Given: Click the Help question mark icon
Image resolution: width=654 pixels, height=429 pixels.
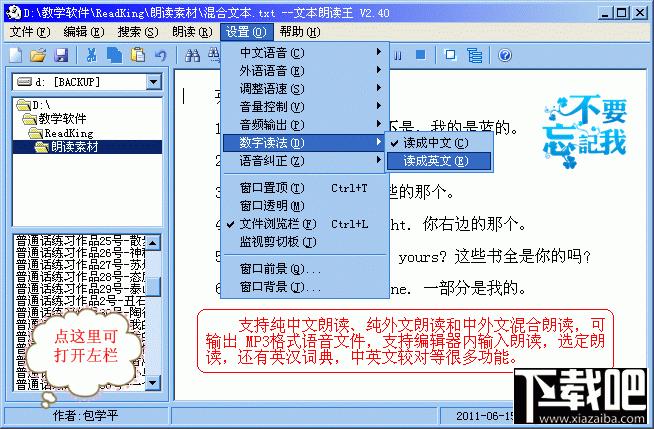Looking at the screenshot, I should 505,54.
